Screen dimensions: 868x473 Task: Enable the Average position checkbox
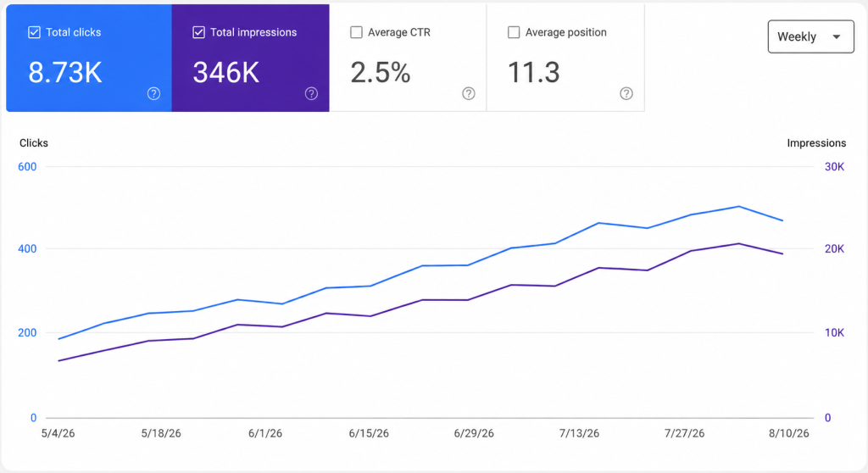[514, 32]
